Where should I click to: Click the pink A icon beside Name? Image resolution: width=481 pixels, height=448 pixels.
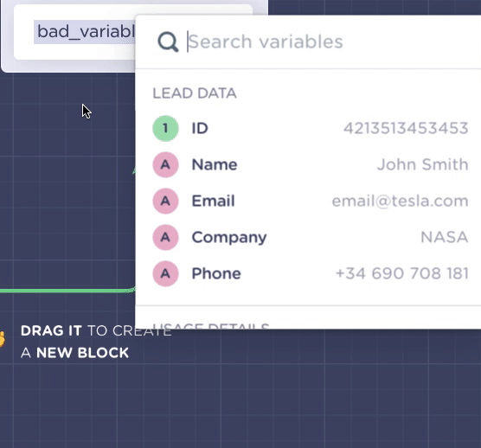click(165, 164)
